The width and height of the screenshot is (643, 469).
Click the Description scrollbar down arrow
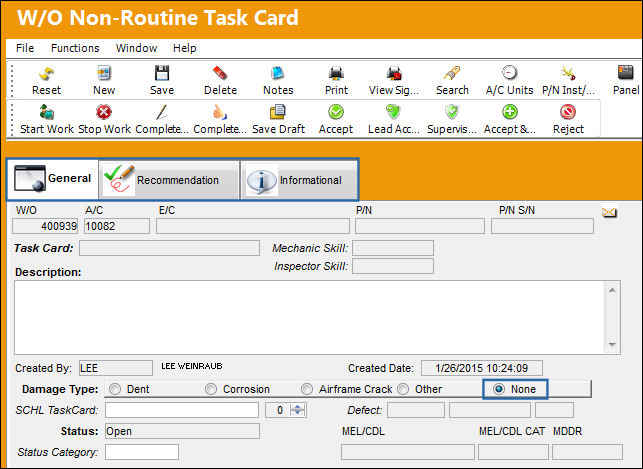point(612,345)
